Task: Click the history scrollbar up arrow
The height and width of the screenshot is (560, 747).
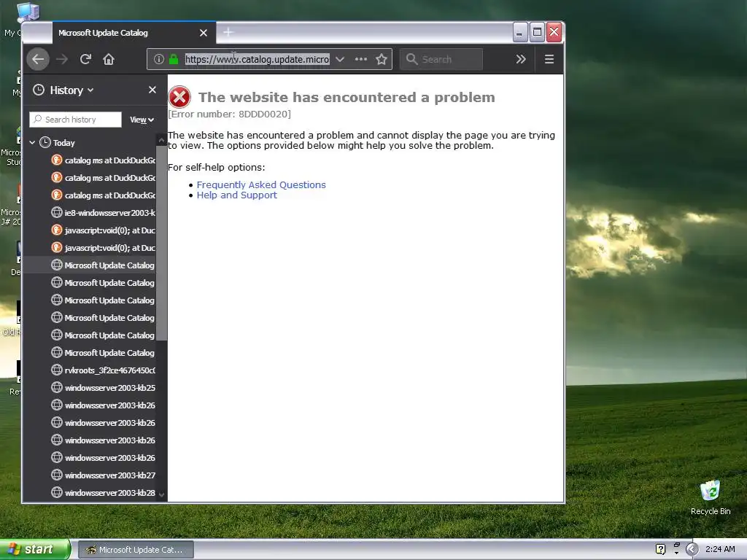Action: (161, 140)
